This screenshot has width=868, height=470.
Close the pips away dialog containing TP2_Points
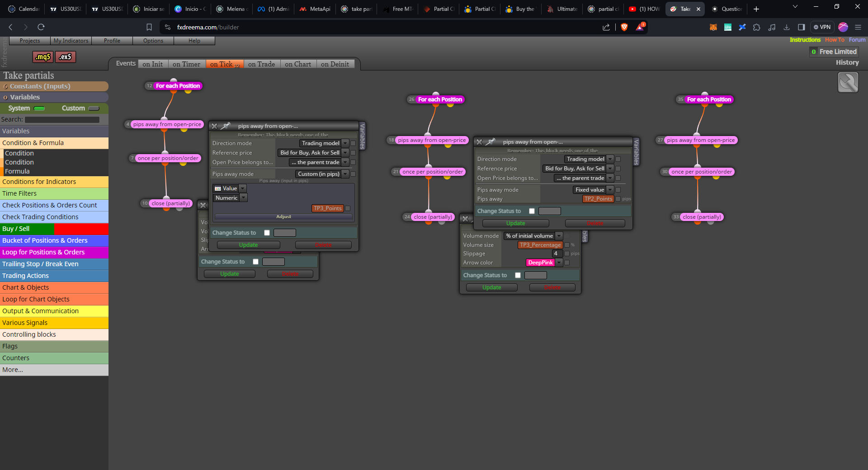point(479,142)
